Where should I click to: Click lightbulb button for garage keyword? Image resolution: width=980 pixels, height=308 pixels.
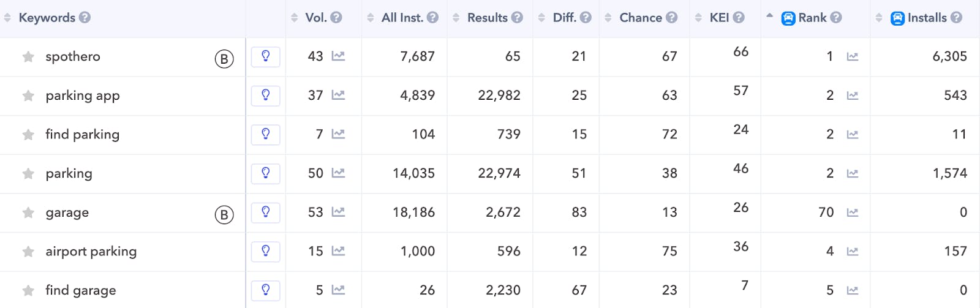[266, 212]
